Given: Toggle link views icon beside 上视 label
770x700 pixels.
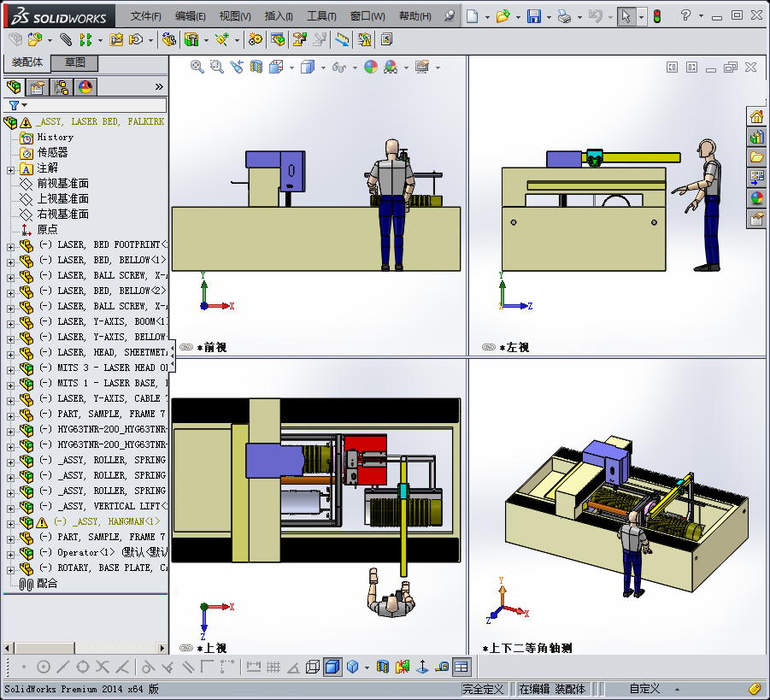Looking at the screenshot, I should click(x=186, y=648).
